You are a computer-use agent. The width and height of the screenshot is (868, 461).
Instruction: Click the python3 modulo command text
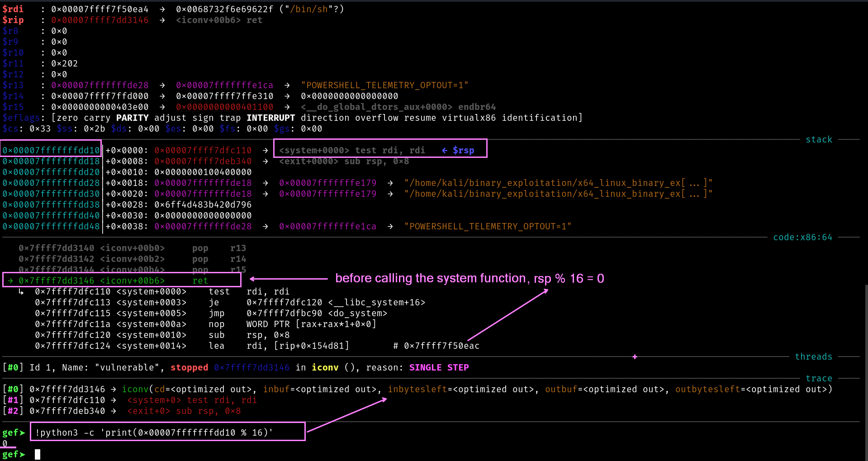click(x=154, y=432)
